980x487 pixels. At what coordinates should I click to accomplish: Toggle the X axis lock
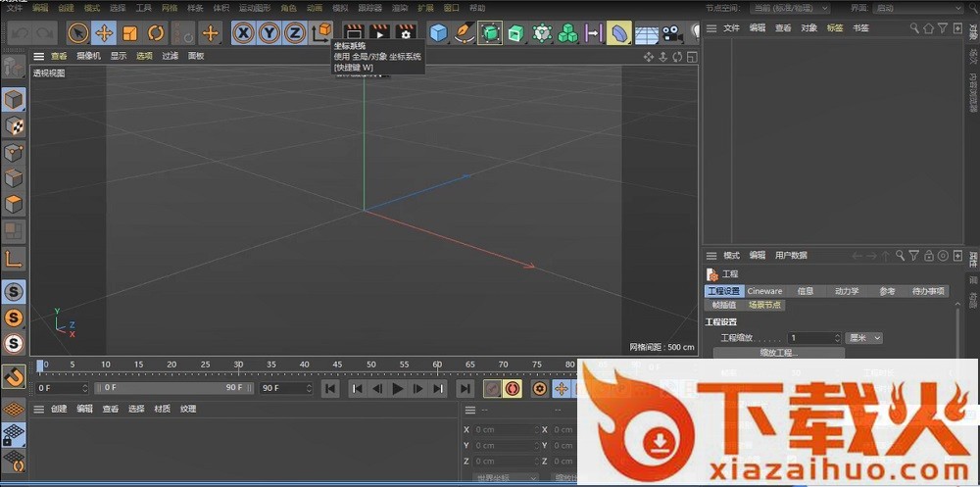click(243, 32)
